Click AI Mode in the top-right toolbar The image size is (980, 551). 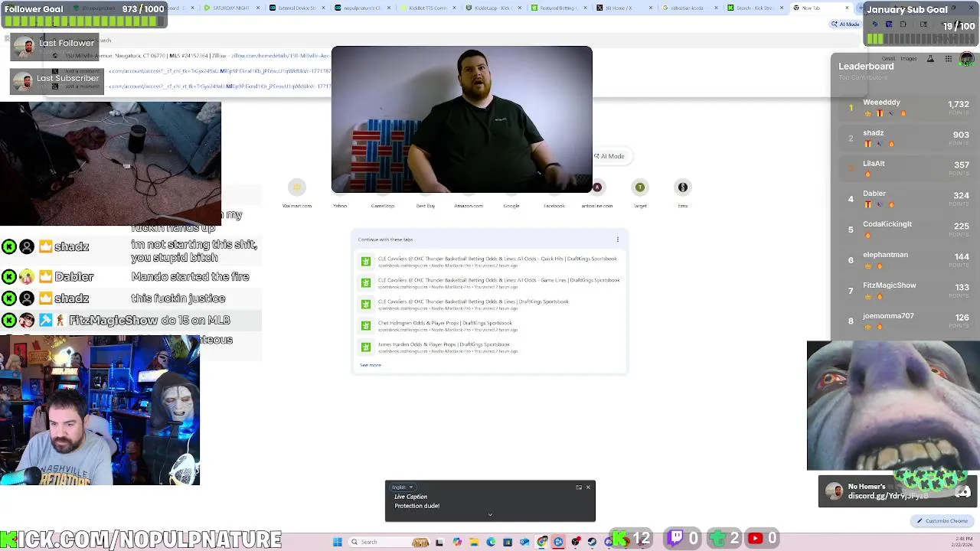(845, 24)
